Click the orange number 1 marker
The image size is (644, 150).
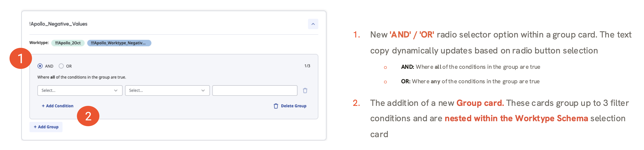coord(21,58)
